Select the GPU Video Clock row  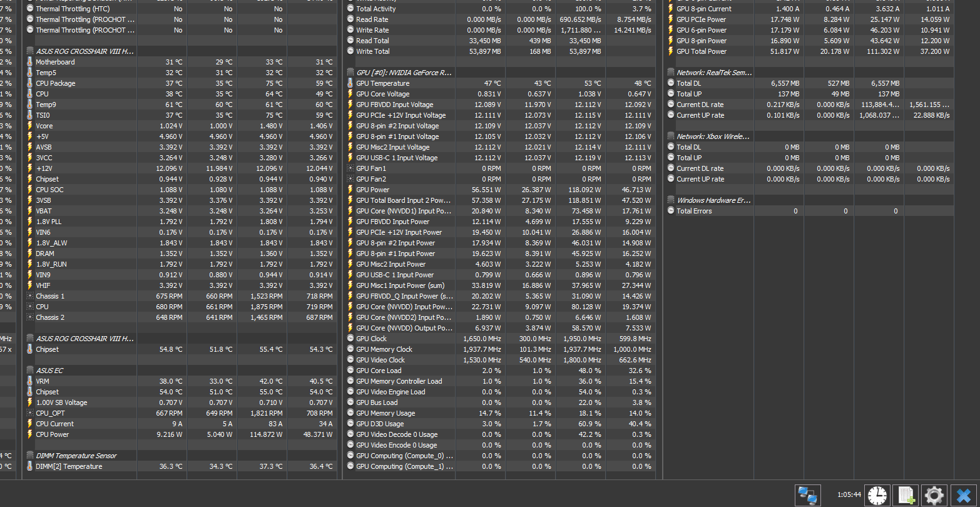(499, 360)
